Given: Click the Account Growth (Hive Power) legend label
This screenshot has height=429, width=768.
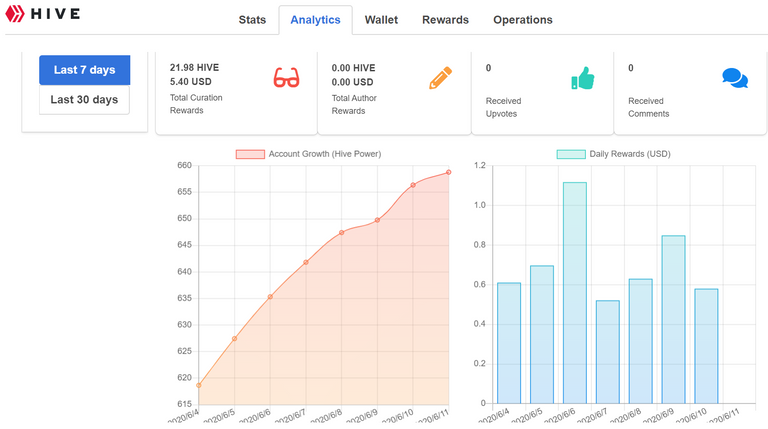Looking at the screenshot, I should click(x=325, y=154).
